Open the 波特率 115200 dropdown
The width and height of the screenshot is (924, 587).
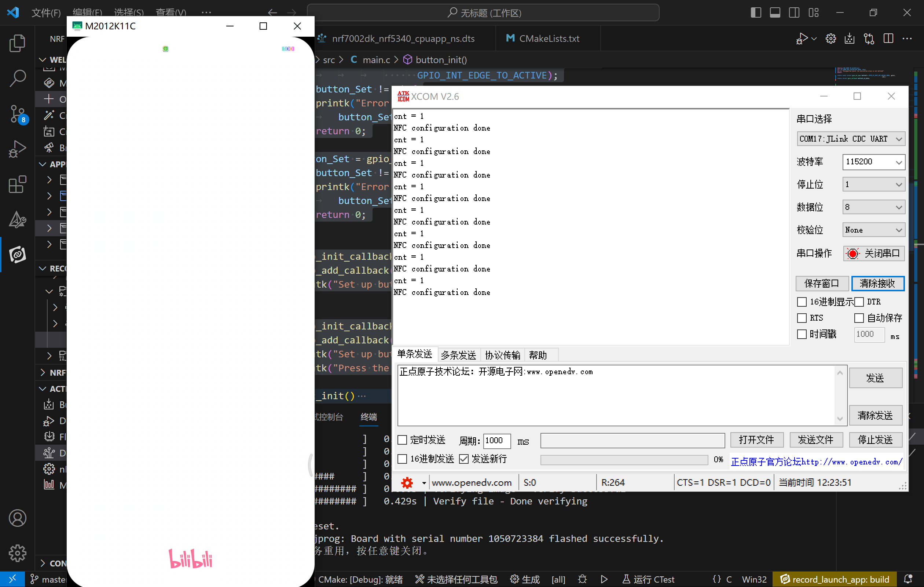(873, 162)
